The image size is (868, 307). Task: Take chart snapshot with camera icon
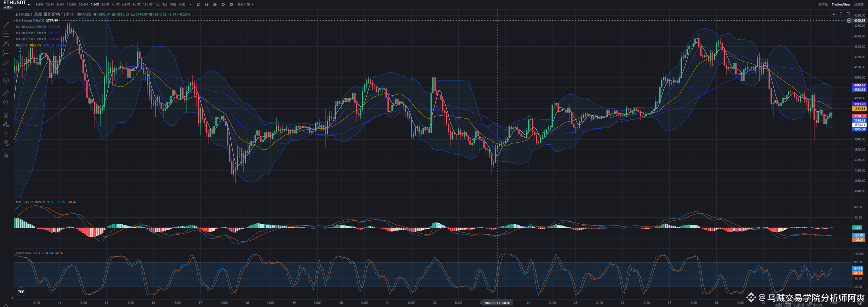pos(215,4)
